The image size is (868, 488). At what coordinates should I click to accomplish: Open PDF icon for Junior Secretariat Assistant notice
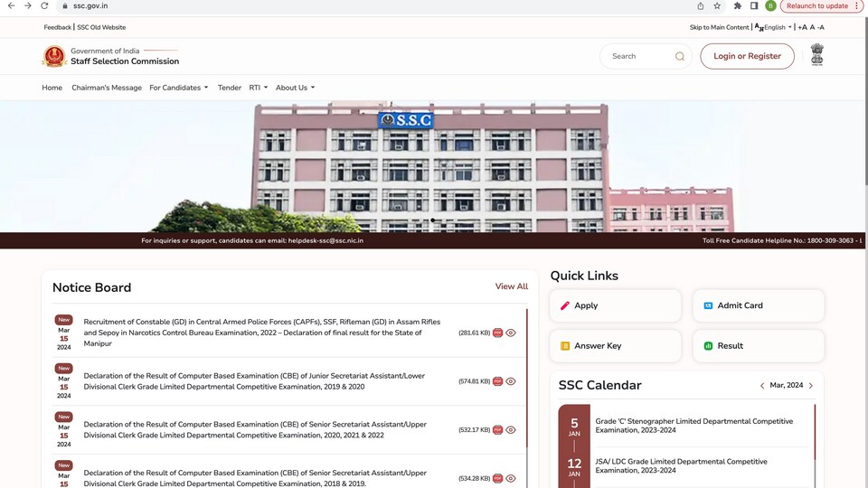pyautogui.click(x=497, y=381)
